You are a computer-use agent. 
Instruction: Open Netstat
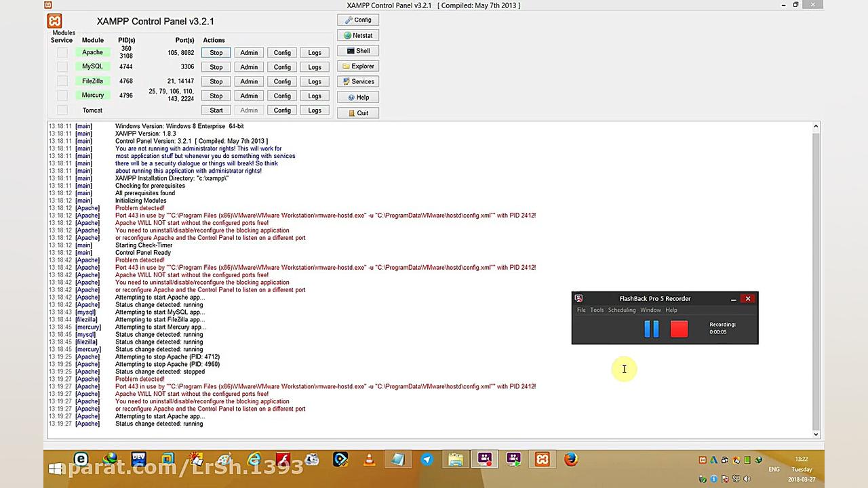click(358, 35)
